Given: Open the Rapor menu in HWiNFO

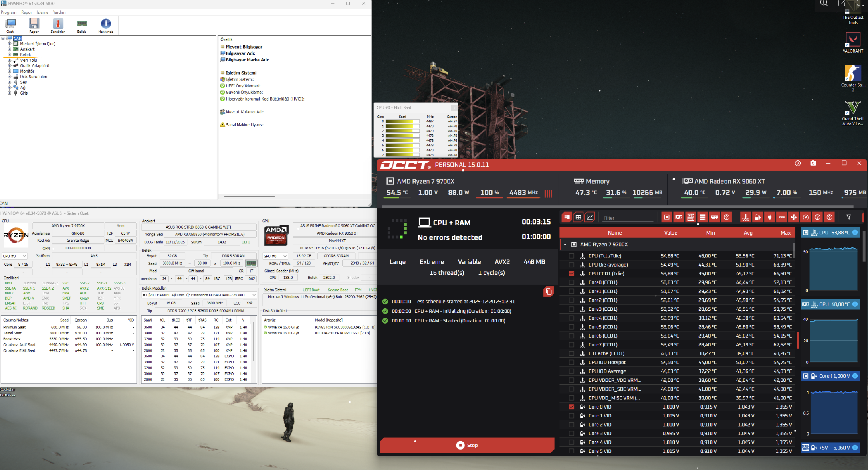Looking at the screenshot, I should [x=26, y=12].
